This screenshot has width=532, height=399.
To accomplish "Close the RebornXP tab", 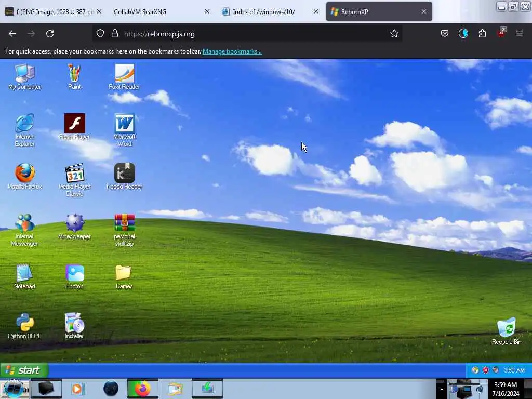I will coord(424,11).
